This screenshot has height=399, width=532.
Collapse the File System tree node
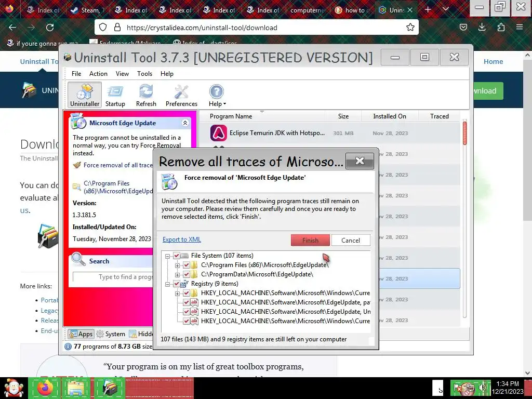tap(168, 256)
